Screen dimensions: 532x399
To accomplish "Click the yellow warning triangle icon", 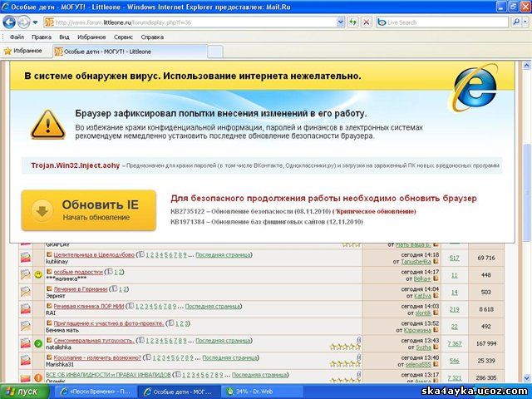I will (x=48, y=123).
